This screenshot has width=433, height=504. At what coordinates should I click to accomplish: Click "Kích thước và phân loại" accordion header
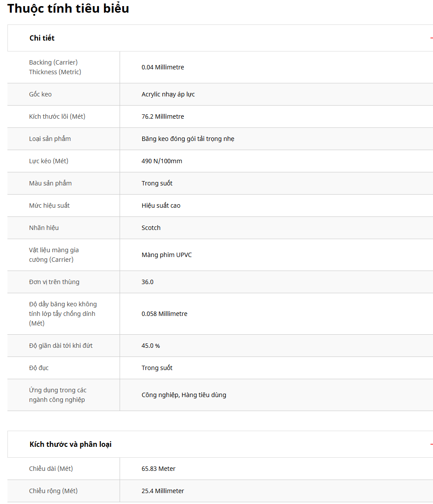point(70,444)
